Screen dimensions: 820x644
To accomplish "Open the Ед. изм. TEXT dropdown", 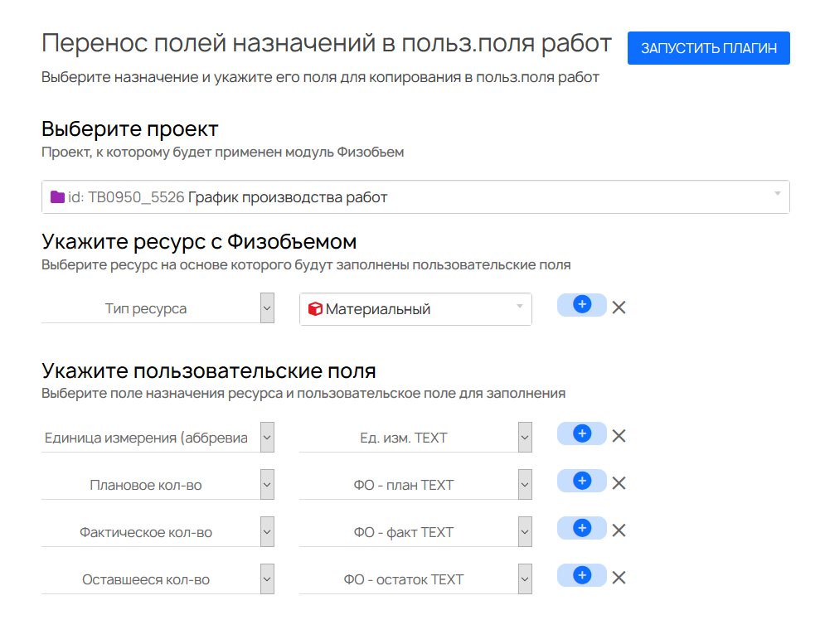I will (415, 437).
